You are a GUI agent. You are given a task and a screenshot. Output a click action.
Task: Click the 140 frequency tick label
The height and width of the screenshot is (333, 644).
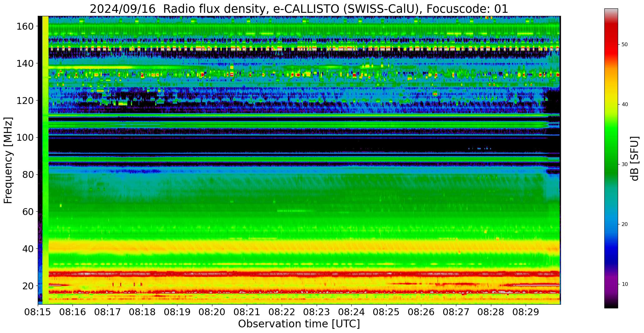click(x=25, y=63)
